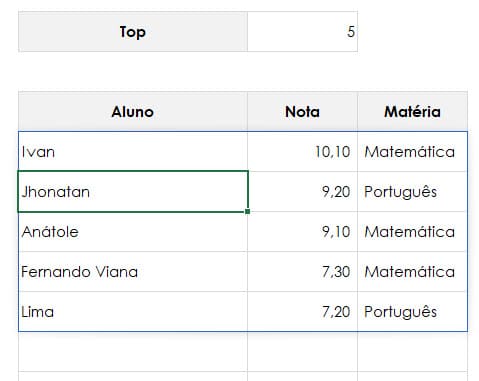Select the Aluno header cell
479x381 pixels.
(133, 111)
